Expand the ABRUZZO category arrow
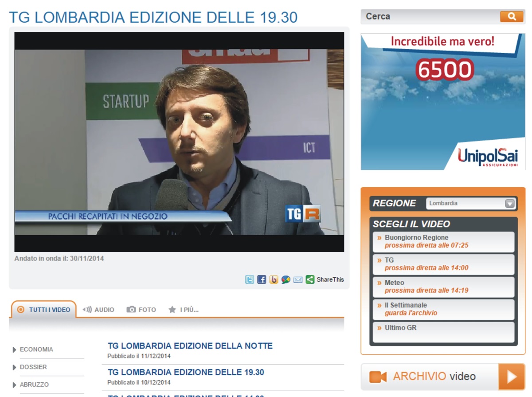 pyautogui.click(x=15, y=385)
